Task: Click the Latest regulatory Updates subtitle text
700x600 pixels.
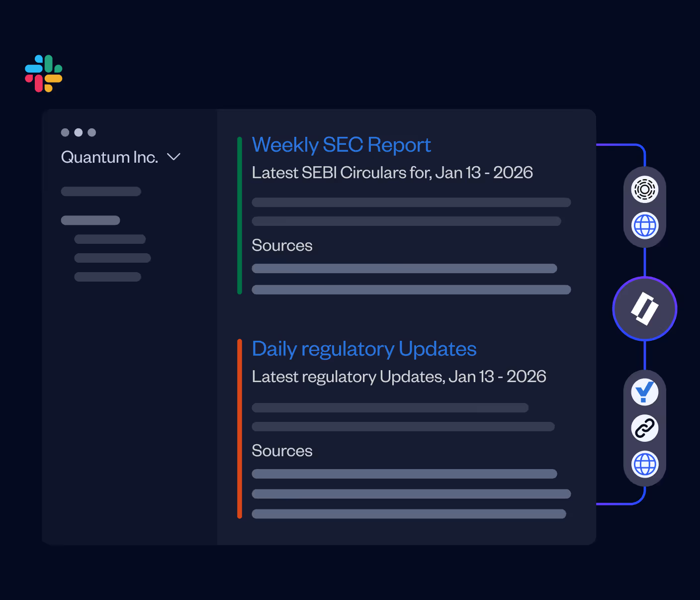Action: tap(399, 377)
